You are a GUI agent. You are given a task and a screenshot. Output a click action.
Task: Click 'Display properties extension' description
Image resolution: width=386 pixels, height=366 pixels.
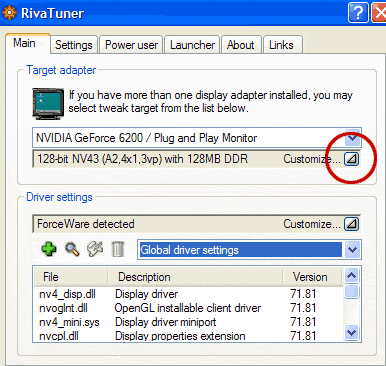180,336
